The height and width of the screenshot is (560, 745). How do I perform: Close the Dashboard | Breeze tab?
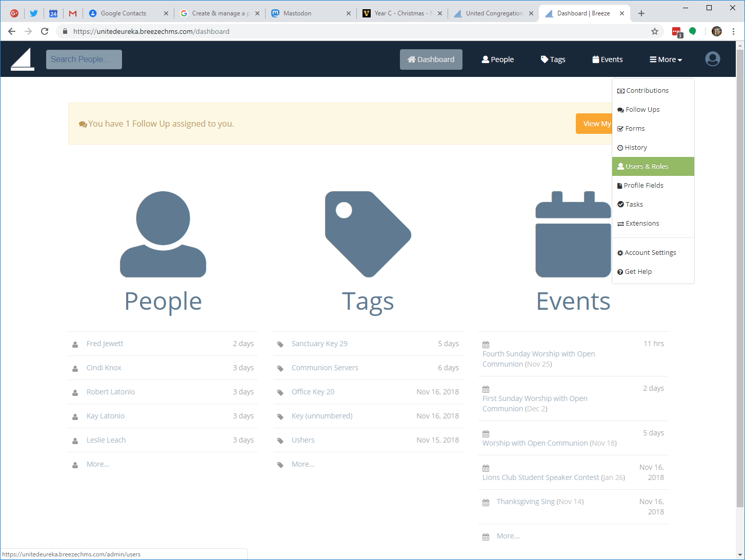[622, 13]
